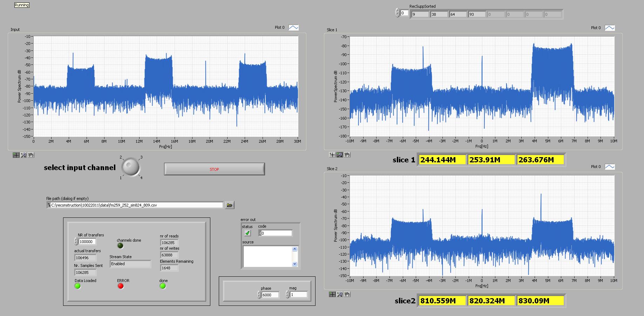
Task: Click the file path text field
Action: pos(137,205)
